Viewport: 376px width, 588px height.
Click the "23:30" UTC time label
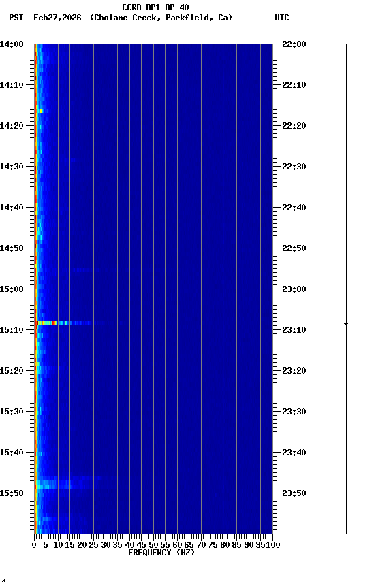tap(294, 412)
